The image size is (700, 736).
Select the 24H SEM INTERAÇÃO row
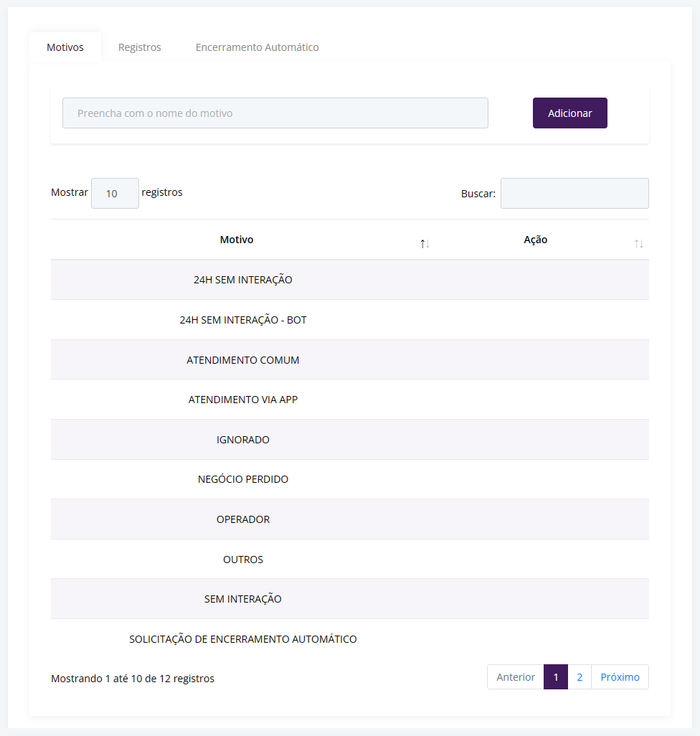pyautogui.click(x=349, y=280)
